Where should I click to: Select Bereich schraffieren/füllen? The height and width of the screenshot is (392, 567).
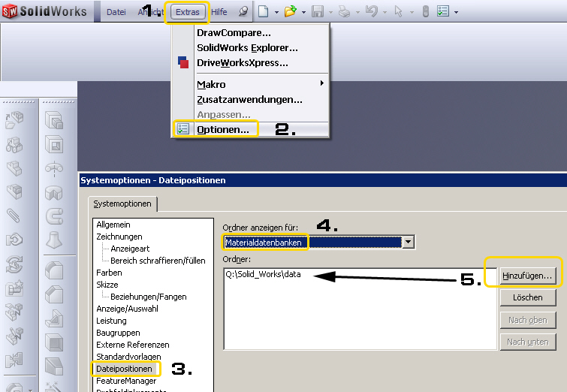(158, 261)
